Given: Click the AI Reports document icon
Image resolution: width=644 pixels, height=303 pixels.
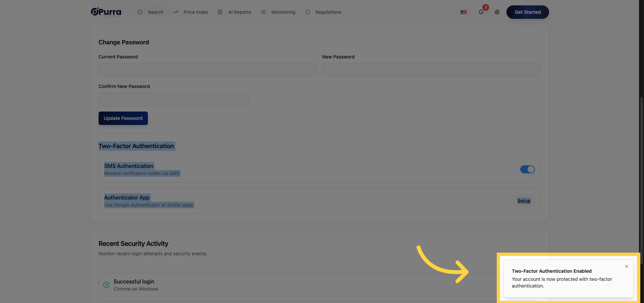Looking at the screenshot, I should tap(220, 12).
